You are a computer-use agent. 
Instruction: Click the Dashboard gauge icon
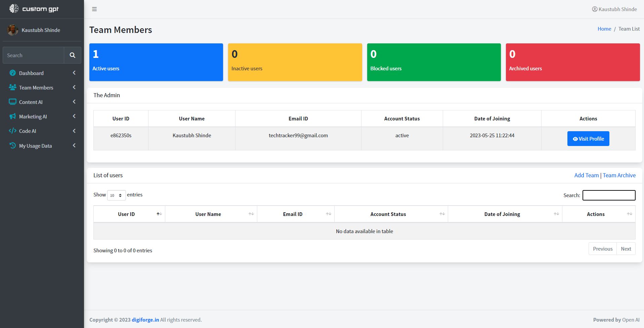tap(13, 73)
